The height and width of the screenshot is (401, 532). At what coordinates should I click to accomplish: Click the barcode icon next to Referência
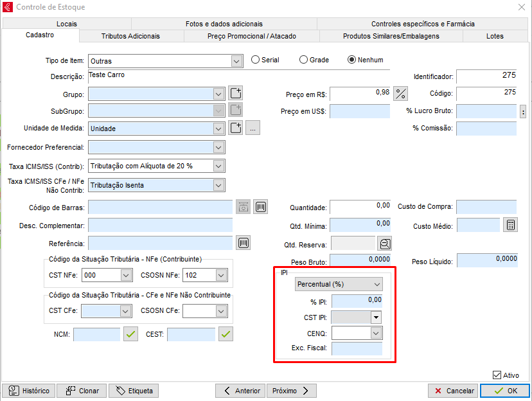tap(244, 243)
